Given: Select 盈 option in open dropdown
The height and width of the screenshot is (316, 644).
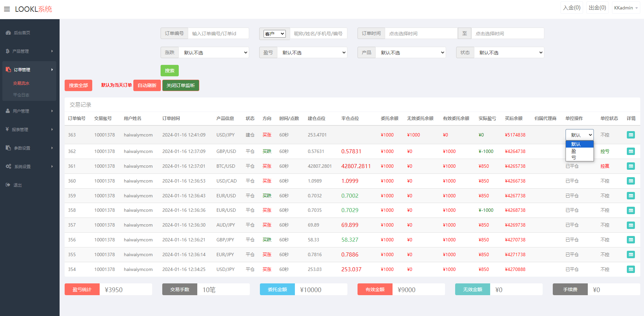Looking at the screenshot, I should click(x=574, y=151).
